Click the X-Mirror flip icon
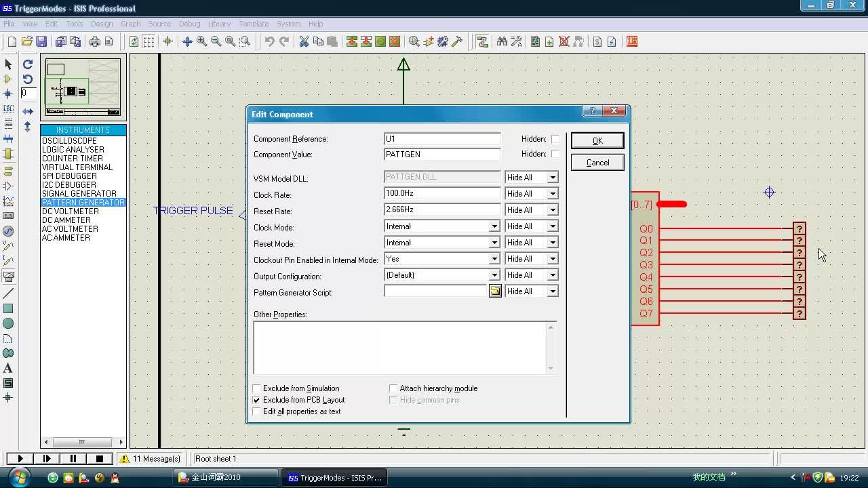Screen dimensions: 868x488 pyautogui.click(x=28, y=111)
